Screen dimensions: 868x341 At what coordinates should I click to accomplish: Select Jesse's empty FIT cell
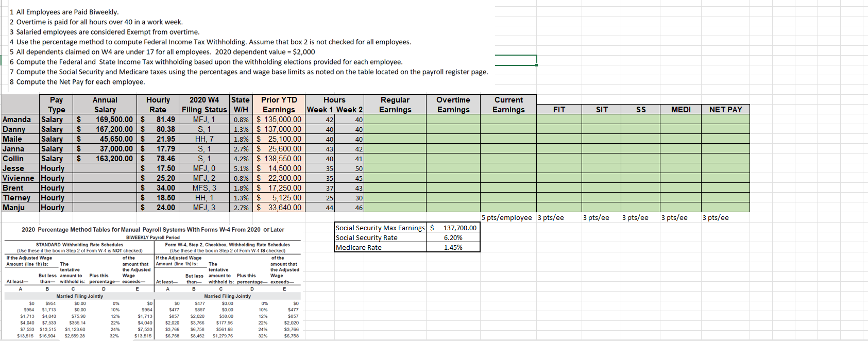pyautogui.click(x=559, y=168)
